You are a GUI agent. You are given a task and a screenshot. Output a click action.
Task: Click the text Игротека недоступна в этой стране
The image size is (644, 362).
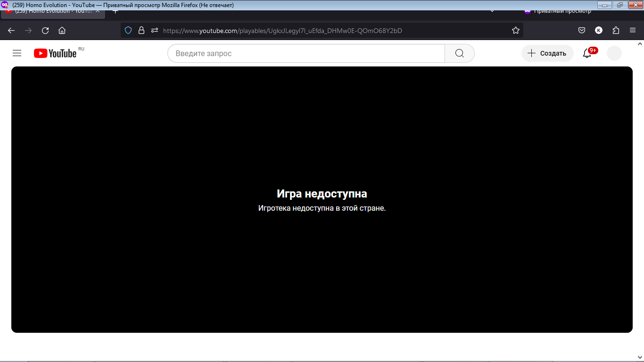click(x=322, y=208)
